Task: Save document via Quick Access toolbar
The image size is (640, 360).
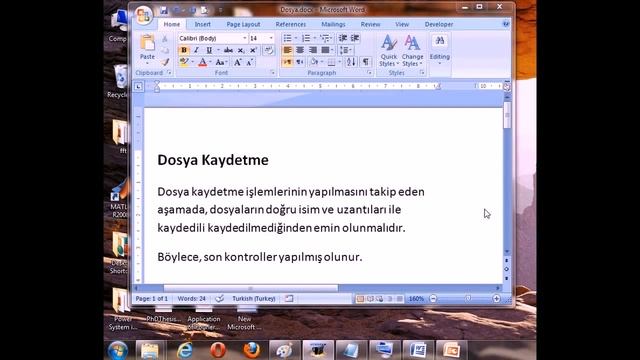Action: click(x=164, y=10)
